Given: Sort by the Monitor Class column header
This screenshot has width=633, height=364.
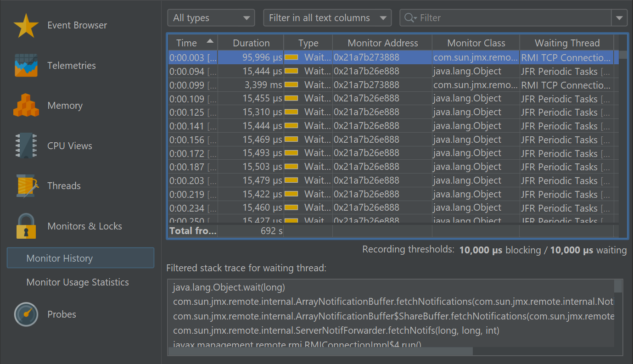Looking at the screenshot, I should [476, 43].
